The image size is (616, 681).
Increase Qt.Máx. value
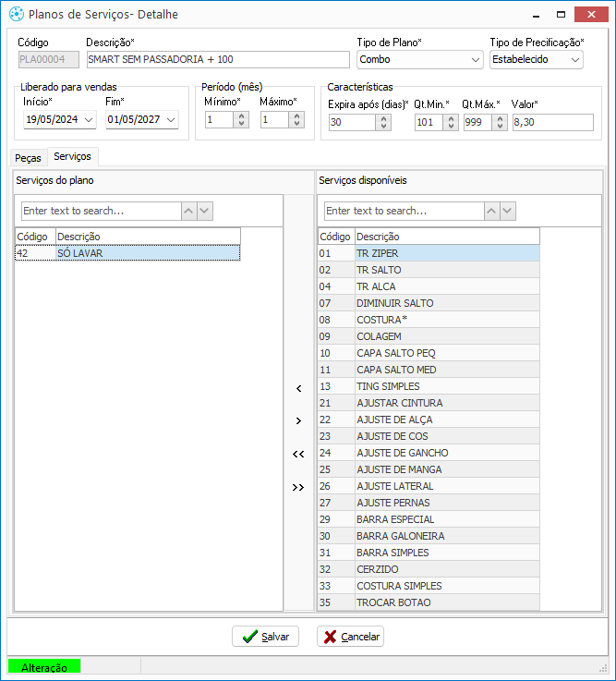click(500, 118)
